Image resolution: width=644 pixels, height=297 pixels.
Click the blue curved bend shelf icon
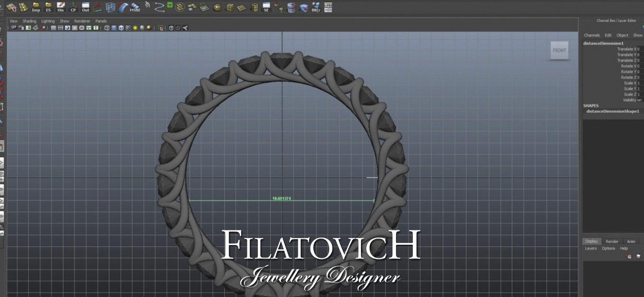pyautogui.click(x=123, y=8)
